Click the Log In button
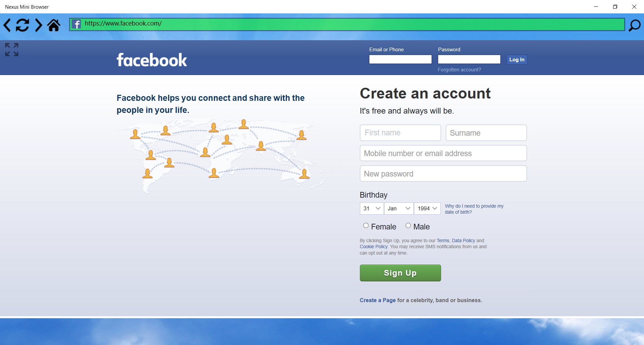The width and height of the screenshot is (644, 345). pyautogui.click(x=517, y=60)
